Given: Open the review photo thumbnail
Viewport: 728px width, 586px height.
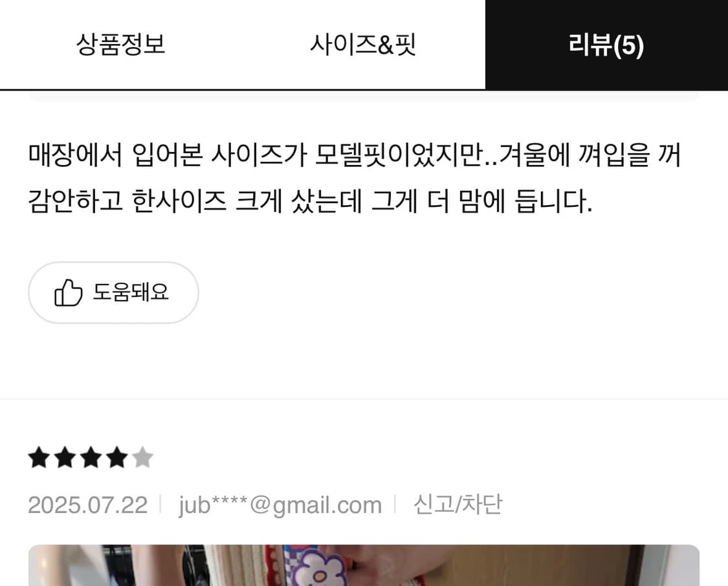Looking at the screenshot, I should click(x=364, y=565).
